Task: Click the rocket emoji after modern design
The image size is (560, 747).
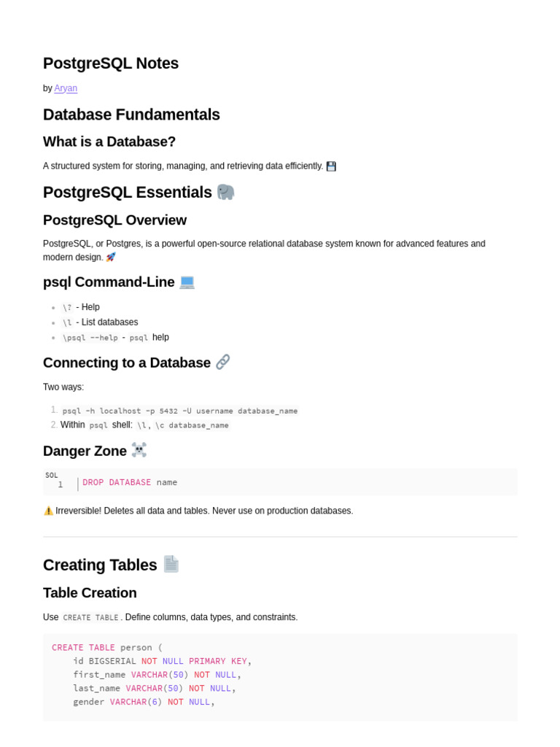Action: 111,258
